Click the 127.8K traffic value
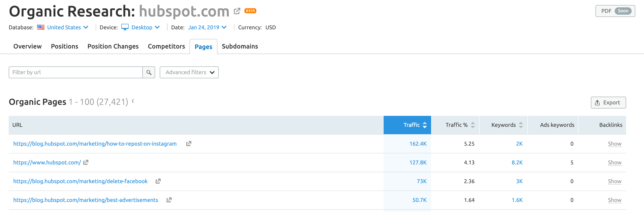 tap(418, 162)
